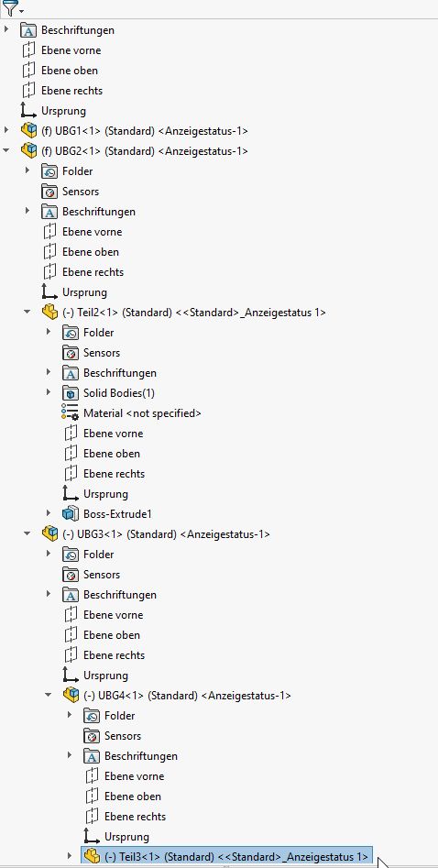Click the UBG1 assembly icon

[x=28, y=131]
